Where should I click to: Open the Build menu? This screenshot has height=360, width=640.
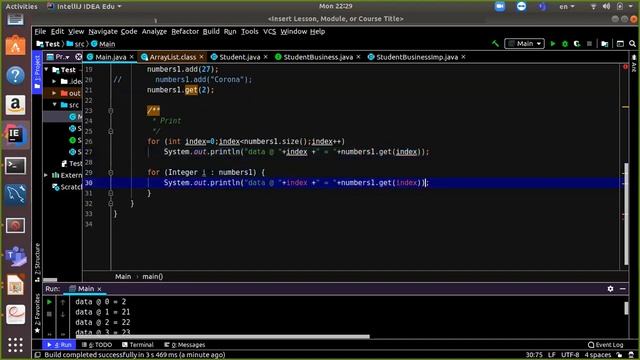pyautogui.click(x=211, y=31)
